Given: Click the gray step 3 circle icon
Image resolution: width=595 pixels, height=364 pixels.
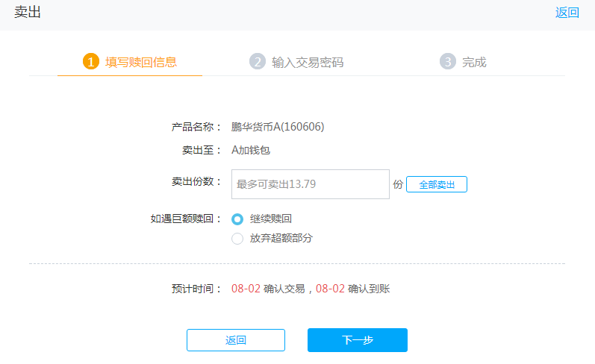Looking at the screenshot, I should click(x=448, y=61).
